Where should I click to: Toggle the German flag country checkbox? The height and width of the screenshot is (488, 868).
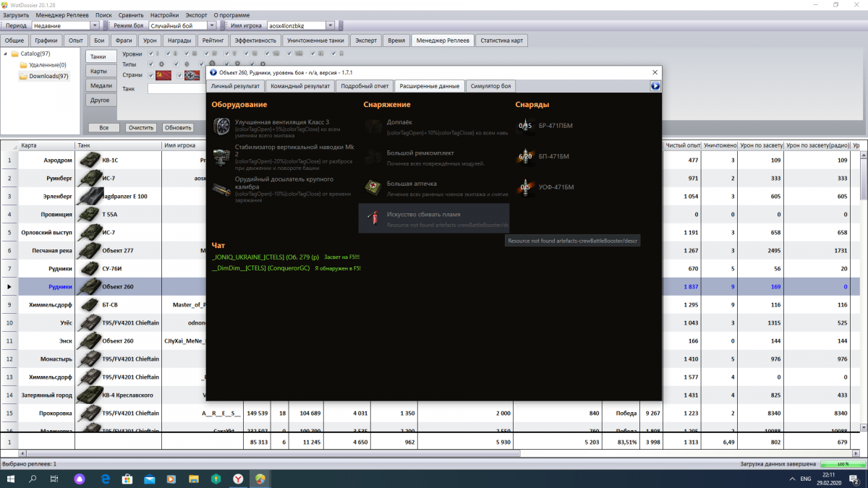click(x=180, y=75)
